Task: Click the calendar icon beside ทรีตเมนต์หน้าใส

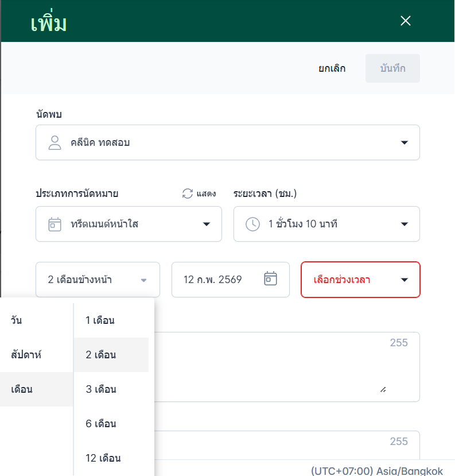Action: 55,224
